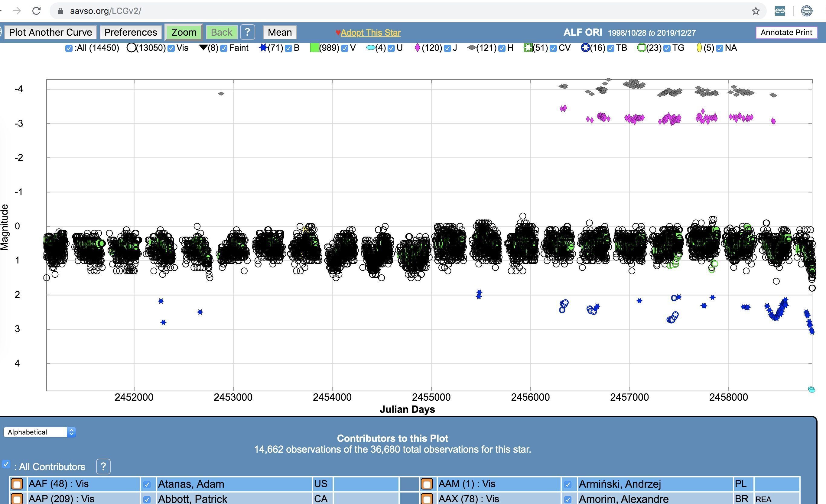826x504 pixels.
Task: Uncheck Abbott, Patrick contributor checkbox
Action: pos(147,500)
